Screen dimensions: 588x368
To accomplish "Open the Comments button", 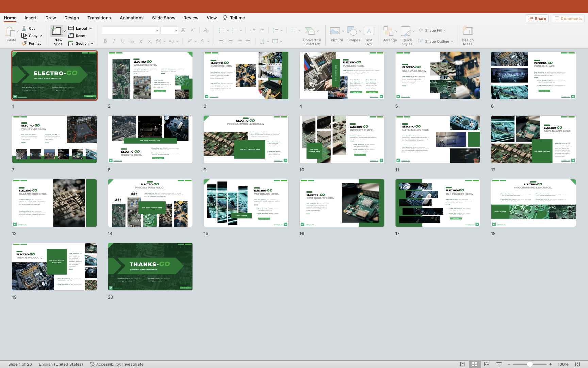I will pos(568,19).
